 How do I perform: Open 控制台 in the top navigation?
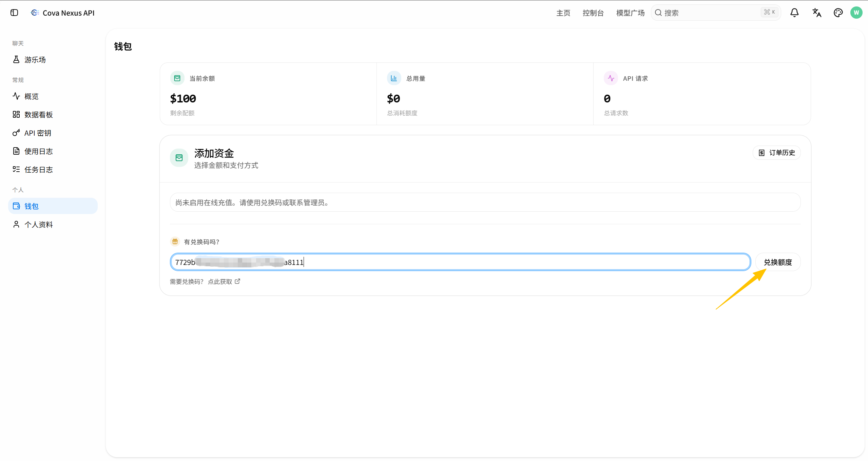[593, 13]
